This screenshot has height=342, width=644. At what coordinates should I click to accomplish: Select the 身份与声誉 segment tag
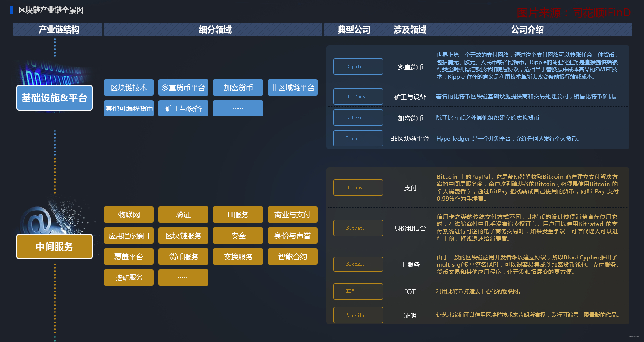click(x=293, y=236)
